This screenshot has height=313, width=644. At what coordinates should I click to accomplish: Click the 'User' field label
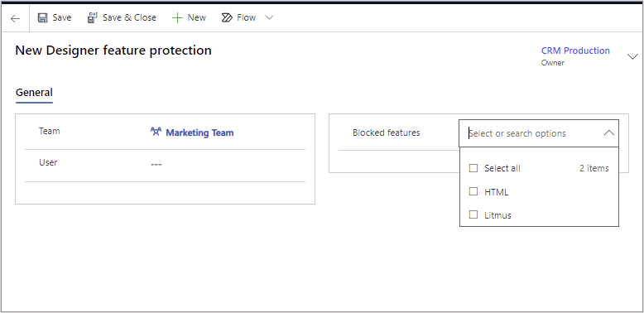coord(48,162)
